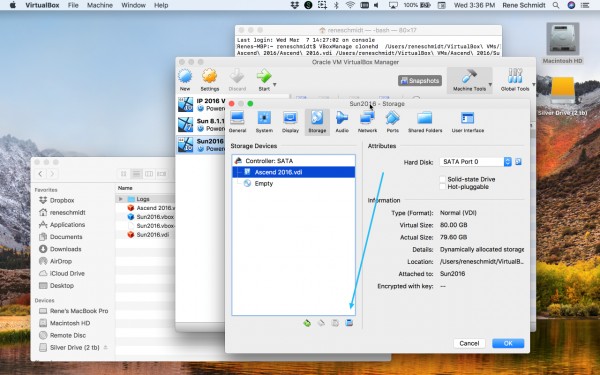Open Downloads in Finder sidebar
Image resolution: width=600 pixels, height=375 pixels.
[x=60, y=249]
